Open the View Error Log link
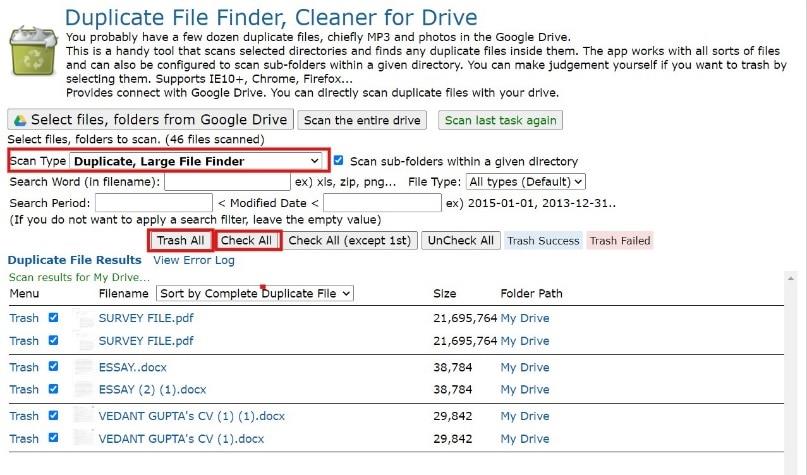 pyautogui.click(x=194, y=260)
